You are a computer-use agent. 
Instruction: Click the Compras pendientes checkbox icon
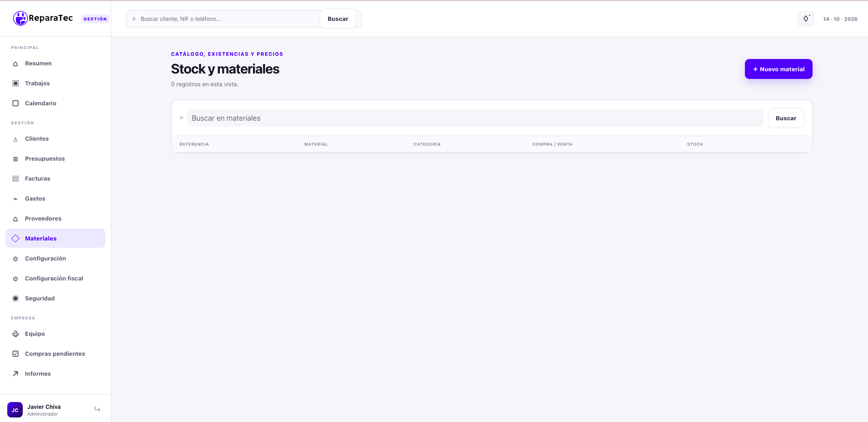click(x=15, y=354)
